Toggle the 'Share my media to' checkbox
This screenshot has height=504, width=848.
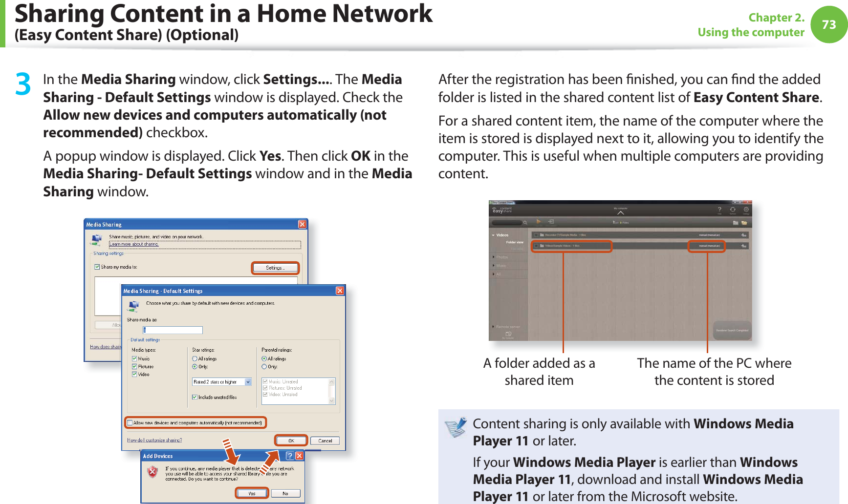[x=97, y=267]
